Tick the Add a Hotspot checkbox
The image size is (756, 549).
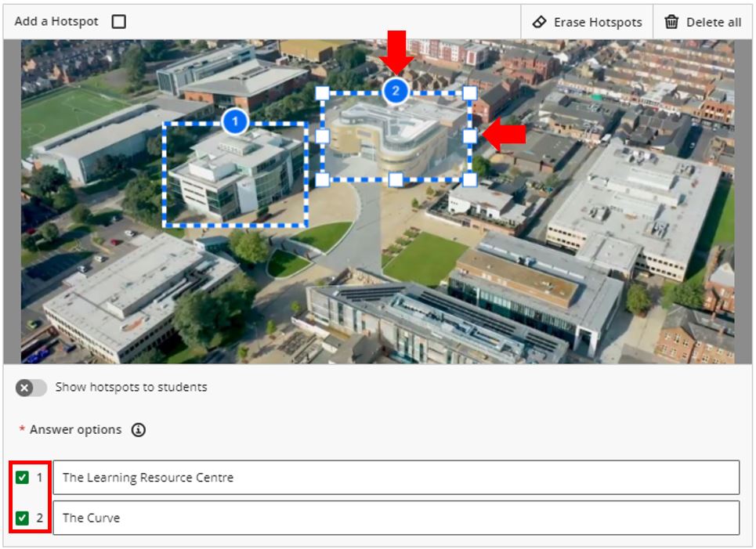click(x=118, y=22)
